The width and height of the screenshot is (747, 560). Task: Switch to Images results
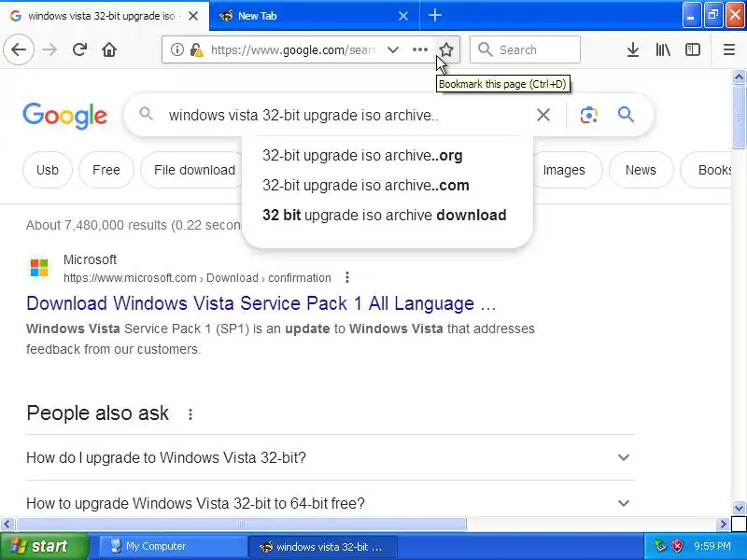(564, 170)
